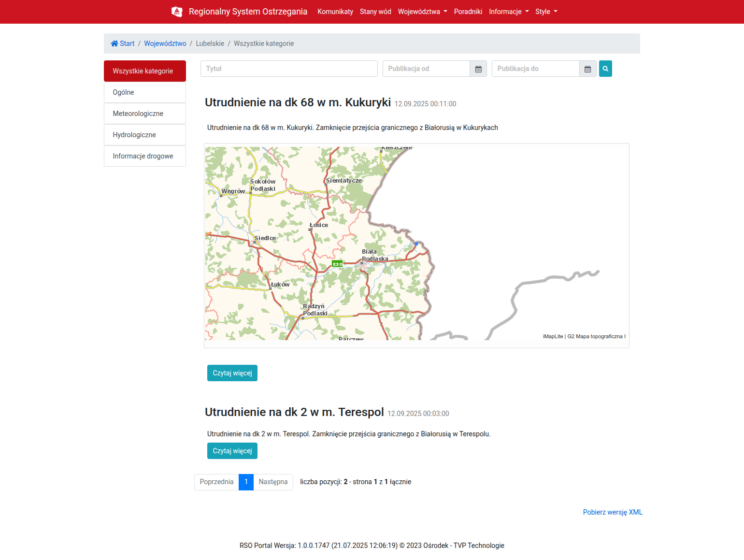Open Komunikaty in the navigation bar
The height and width of the screenshot is (560, 744).
pyautogui.click(x=335, y=12)
